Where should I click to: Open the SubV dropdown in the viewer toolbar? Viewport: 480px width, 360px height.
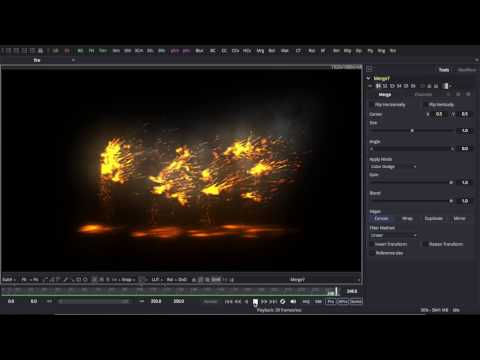point(9,279)
